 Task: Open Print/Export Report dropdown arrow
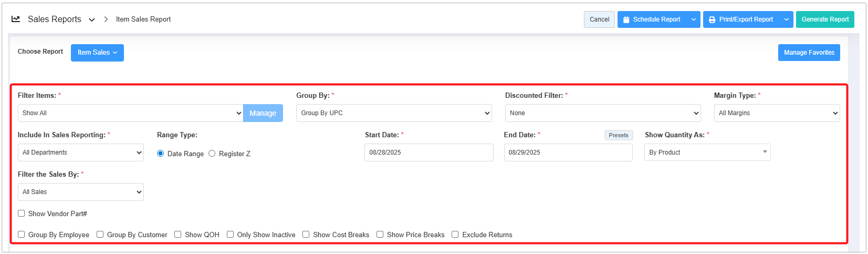(x=787, y=19)
